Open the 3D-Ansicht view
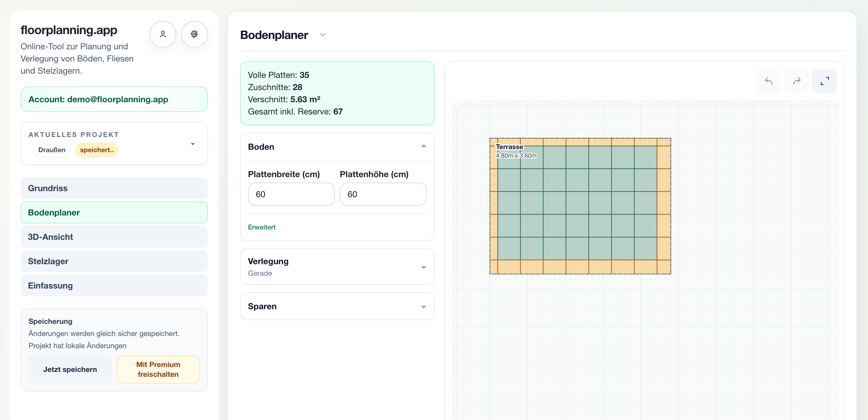The image size is (868, 420). (114, 237)
